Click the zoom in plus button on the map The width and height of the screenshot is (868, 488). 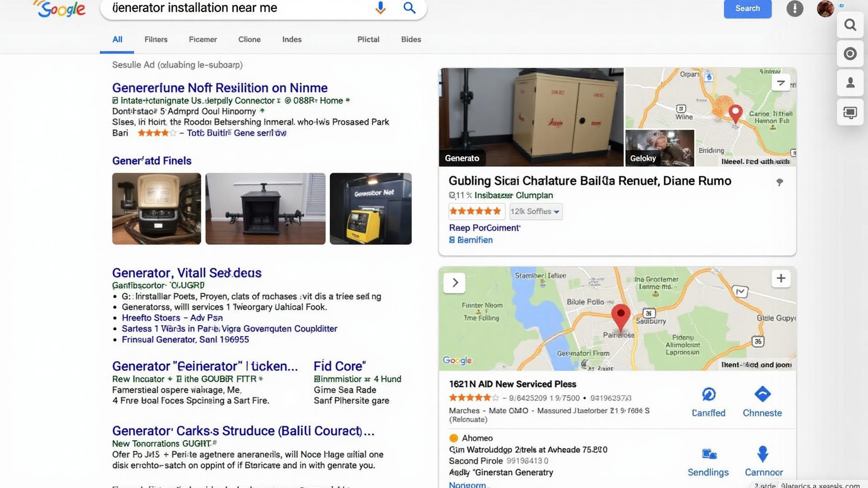click(x=781, y=278)
